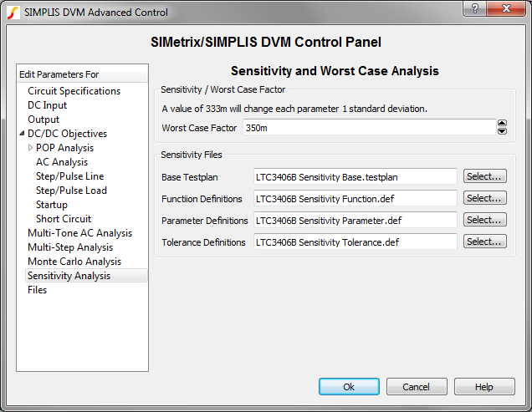Go to Multi-Tone AC Analysis settings
The width and height of the screenshot is (532, 412).
point(79,233)
